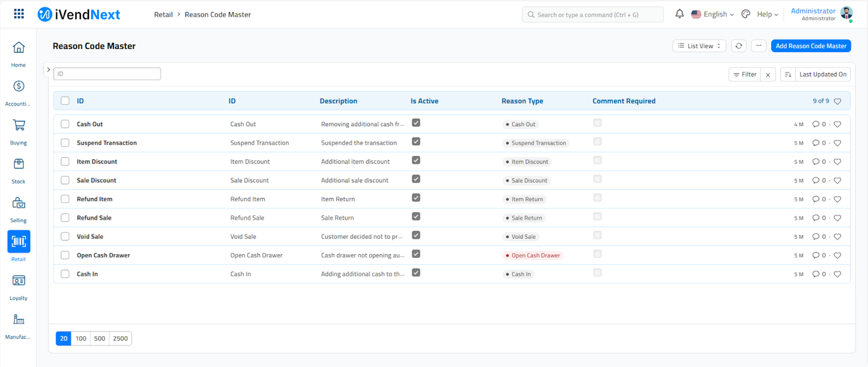Click the ID filter input field

click(107, 74)
